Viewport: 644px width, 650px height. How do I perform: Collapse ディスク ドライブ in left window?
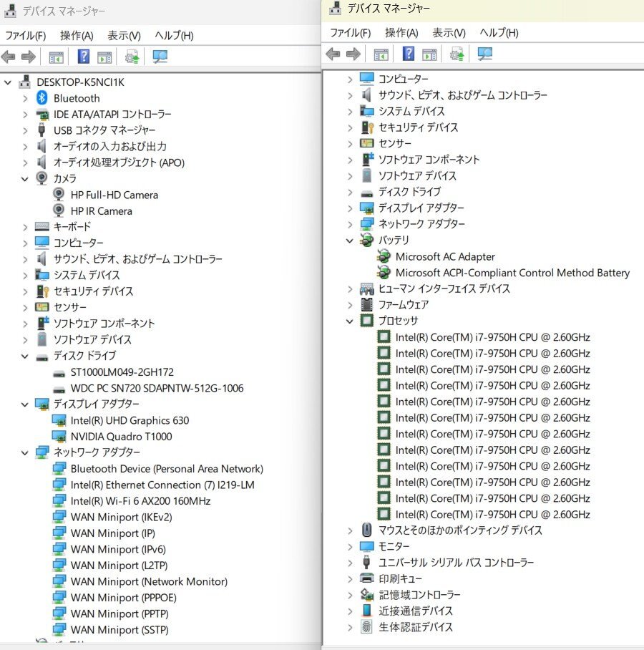(25, 356)
